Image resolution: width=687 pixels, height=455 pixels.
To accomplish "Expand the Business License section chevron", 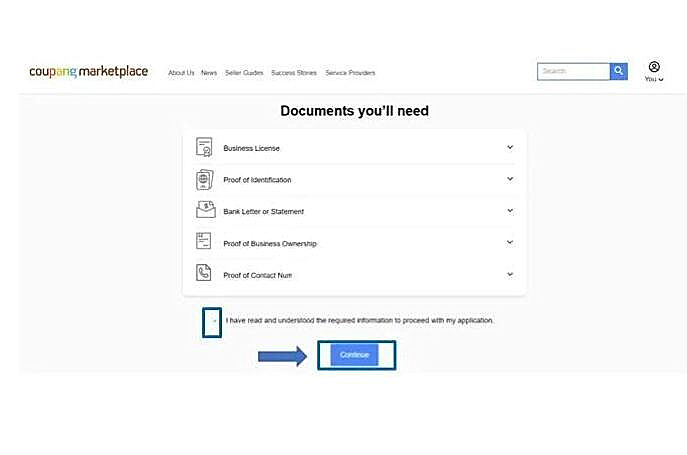I will point(509,147).
